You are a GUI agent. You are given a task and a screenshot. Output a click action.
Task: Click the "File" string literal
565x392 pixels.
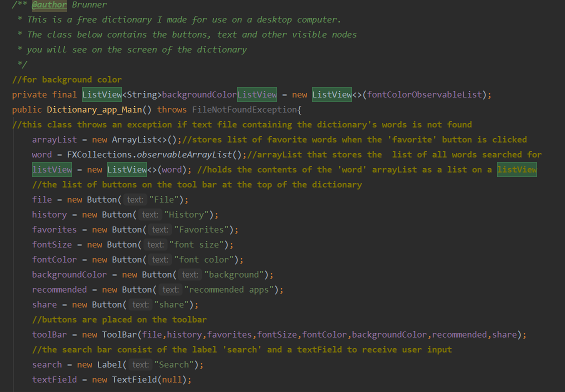(164, 199)
